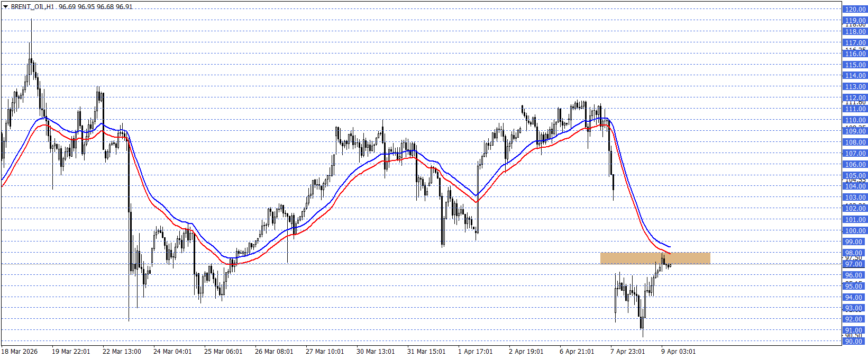
Task: Click the 27 Mar 10:01 time label
Action: pyautogui.click(x=325, y=352)
